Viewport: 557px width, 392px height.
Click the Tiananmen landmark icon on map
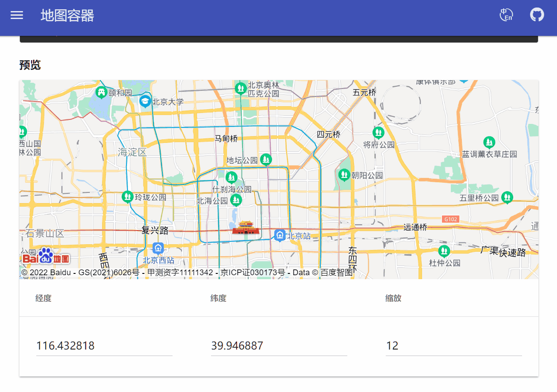[x=245, y=228]
